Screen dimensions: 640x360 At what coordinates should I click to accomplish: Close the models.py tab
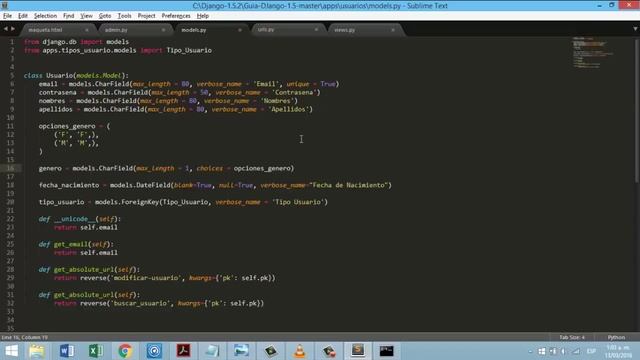(x=240, y=30)
